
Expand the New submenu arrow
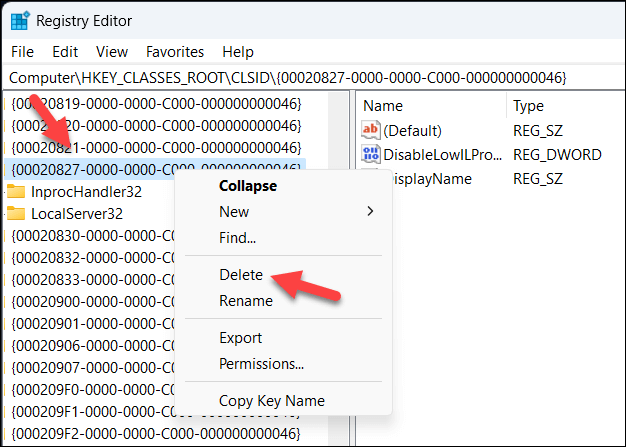(370, 211)
